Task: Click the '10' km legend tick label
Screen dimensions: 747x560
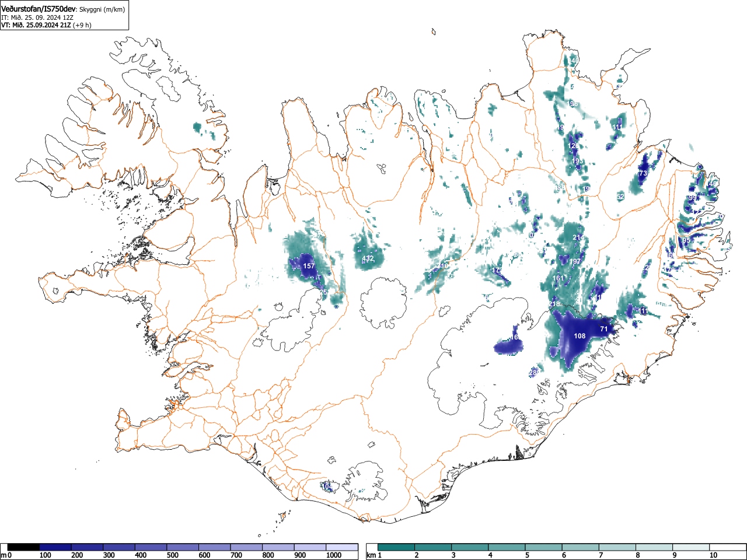Action: (713, 555)
